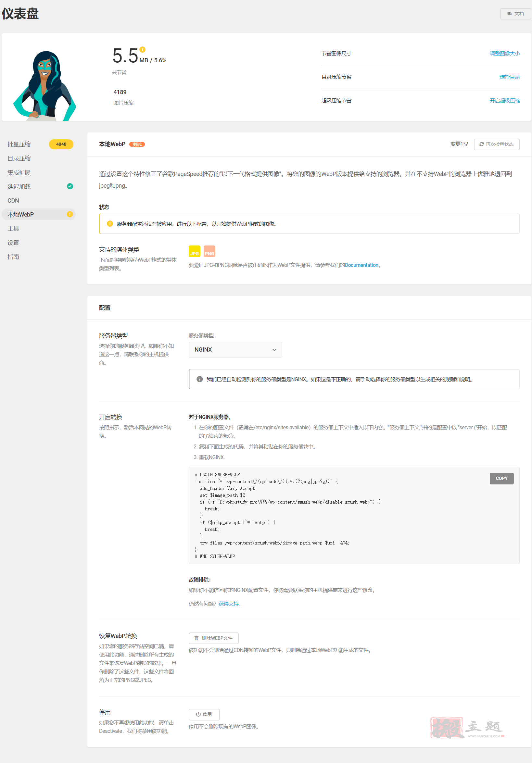Click the 5.6% savings percentage

click(x=160, y=60)
